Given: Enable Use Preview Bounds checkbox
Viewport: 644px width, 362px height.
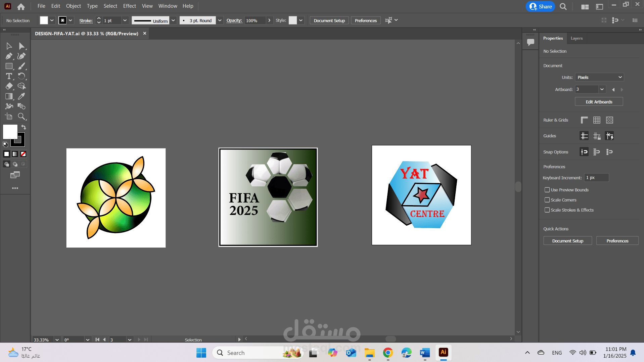Looking at the screenshot, I should [547, 190].
